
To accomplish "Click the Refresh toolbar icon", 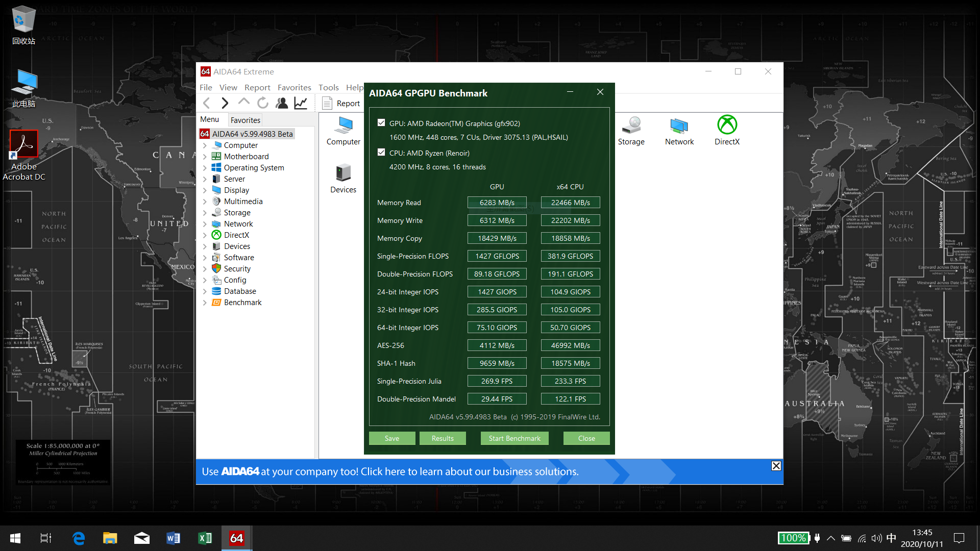I will coord(263,103).
